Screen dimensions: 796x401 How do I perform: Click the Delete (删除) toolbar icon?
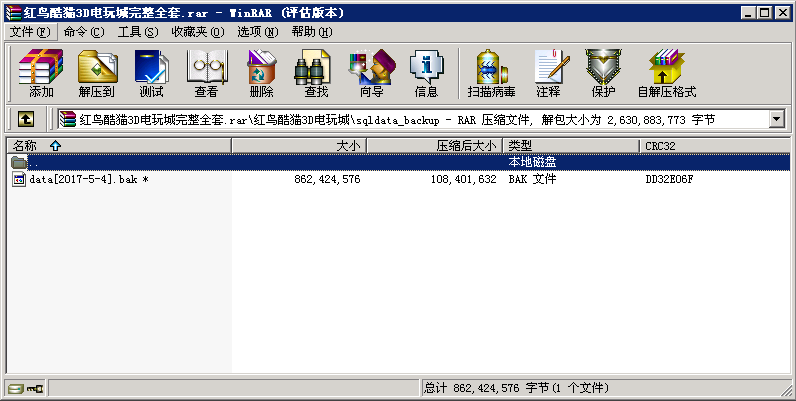pyautogui.click(x=261, y=74)
